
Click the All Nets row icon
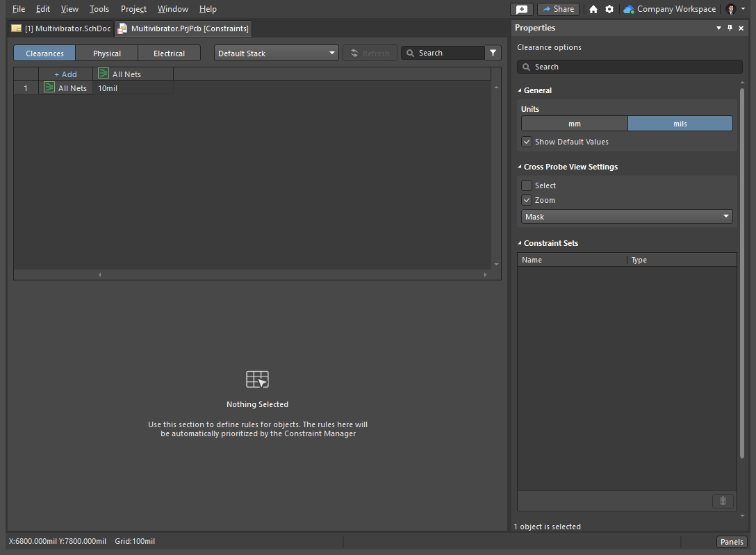[x=49, y=88]
